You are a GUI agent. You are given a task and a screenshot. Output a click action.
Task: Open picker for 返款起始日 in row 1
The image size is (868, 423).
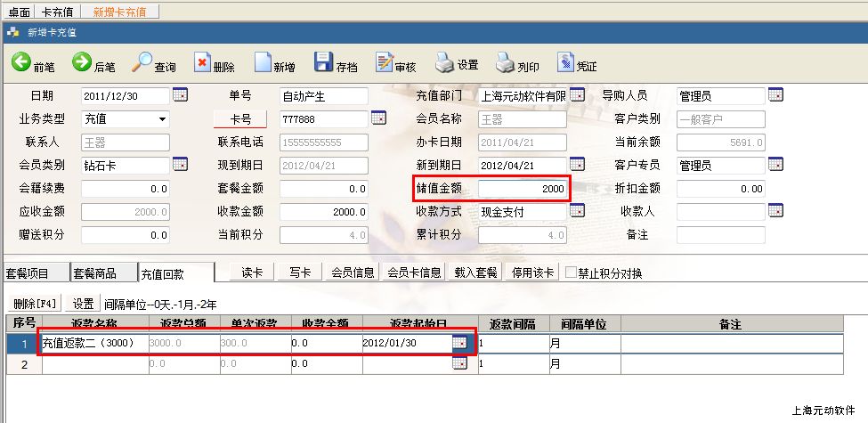[458, 343]
